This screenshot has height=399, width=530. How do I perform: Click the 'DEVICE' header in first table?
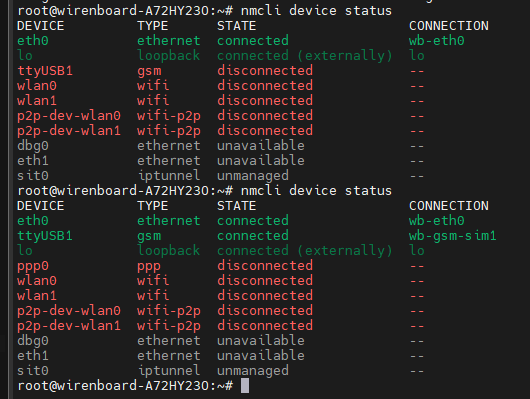(41, 26)
